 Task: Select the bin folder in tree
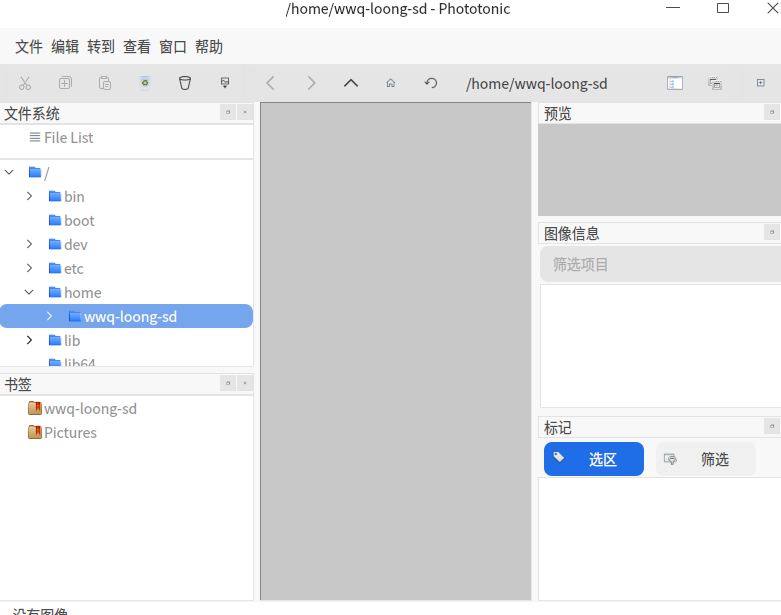coord(74,197)
